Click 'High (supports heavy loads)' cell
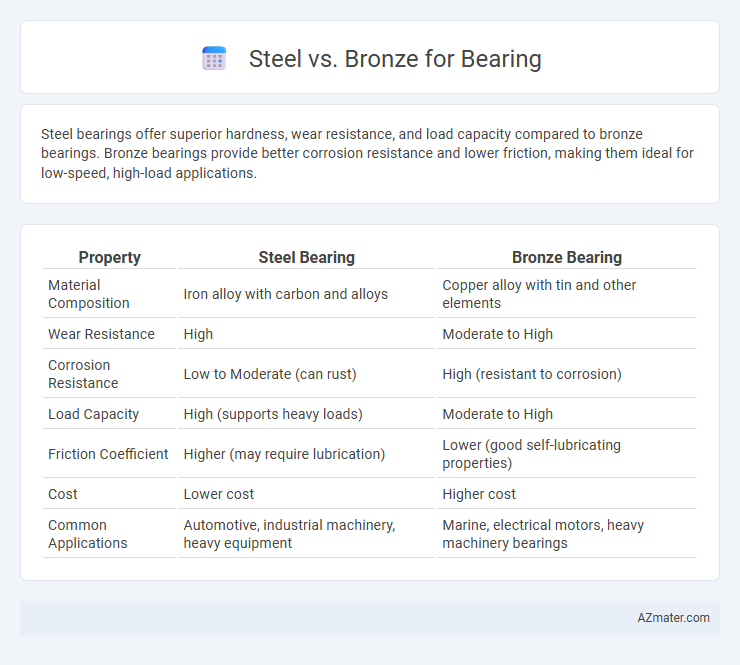Image resolution: width=740 pixels, height=665 pixels. click(x=273, y=414)
